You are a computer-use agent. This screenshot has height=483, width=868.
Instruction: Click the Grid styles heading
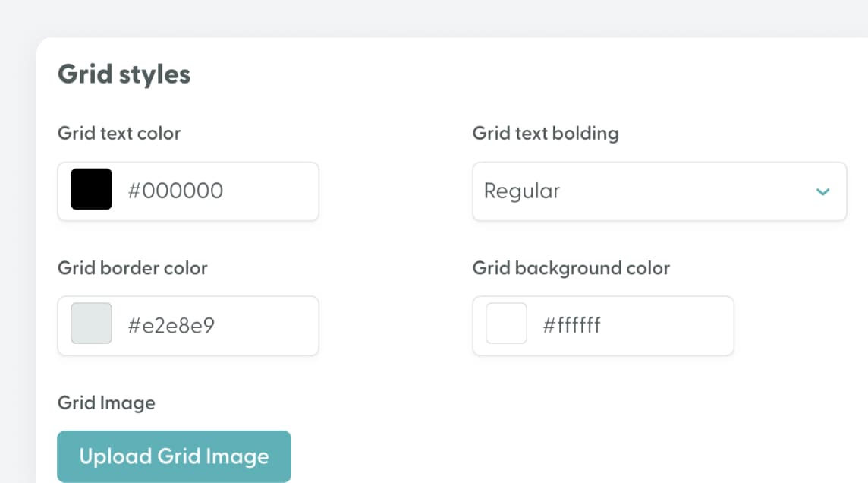[x=124, y=74]
